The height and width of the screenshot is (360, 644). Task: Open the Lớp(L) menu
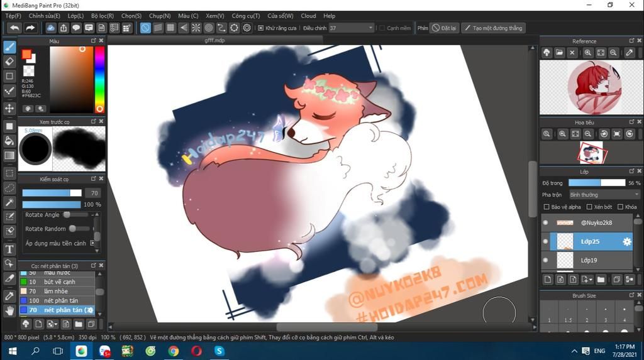[x=75, y=16]
